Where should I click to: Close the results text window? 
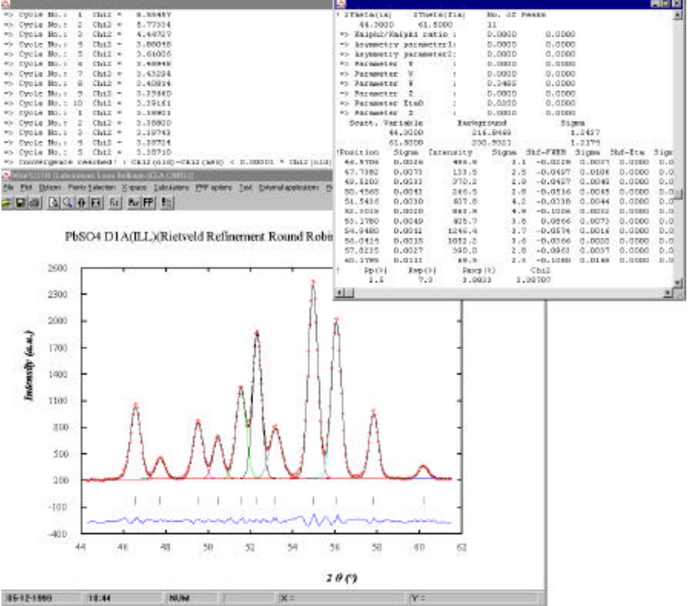tap(677, 4)
